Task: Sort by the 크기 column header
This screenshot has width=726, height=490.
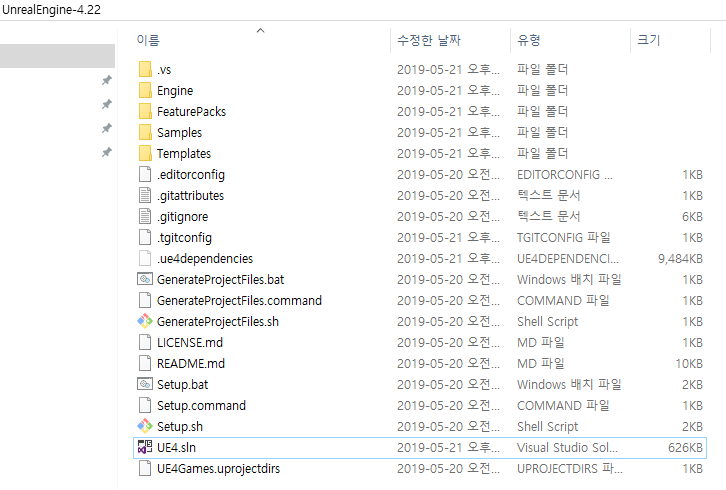Action: coord(648,40)
